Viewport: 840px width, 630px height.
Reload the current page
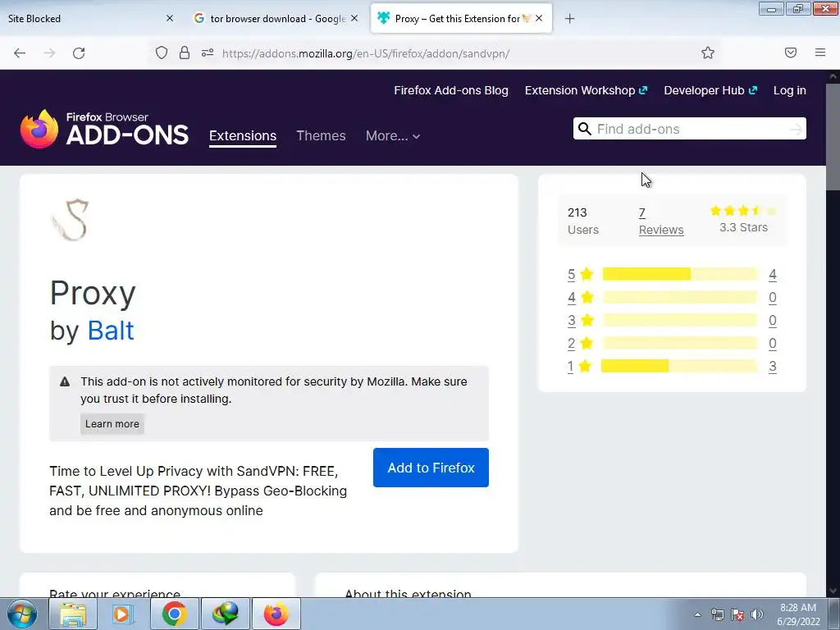point(79,53)
